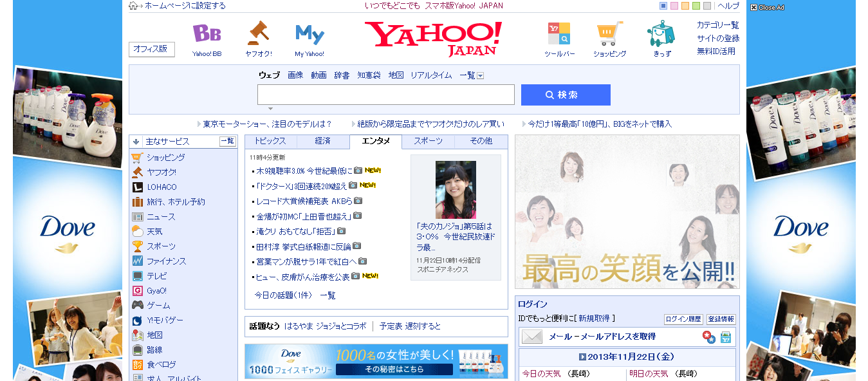Click the sidebar 地図 map icon
868x381 pixels.
tap(137, 335)
